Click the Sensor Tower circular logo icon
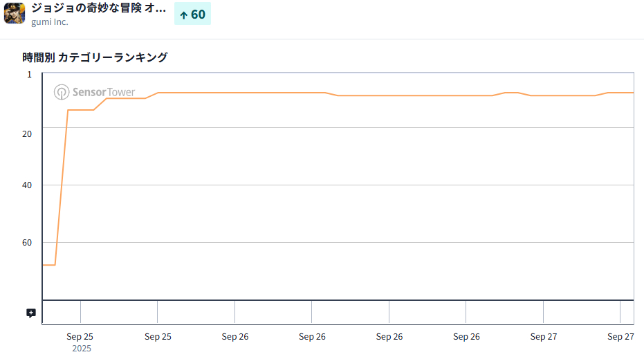 point(62,92)
